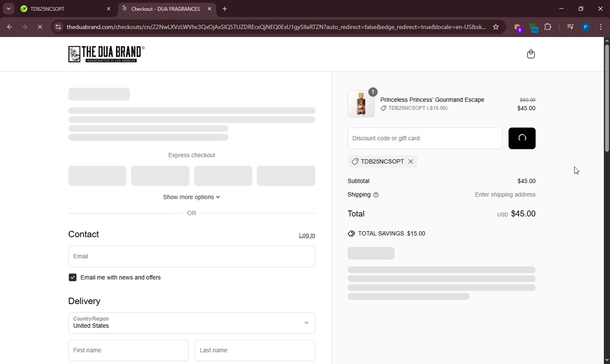
Task: Open Chrome three-dot menu
Action: (x=601, y=27)
